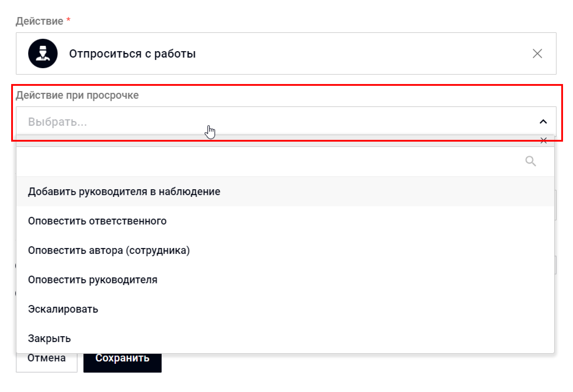Select Добавить руководителя в наблюдение option
This screenshot has width=573, height=392.
124,192
